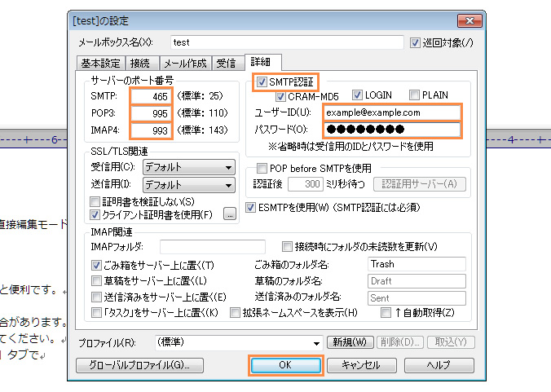Open the 受信 tab
The width and height of the screenshot is (551, 392).
click(227, 64)
